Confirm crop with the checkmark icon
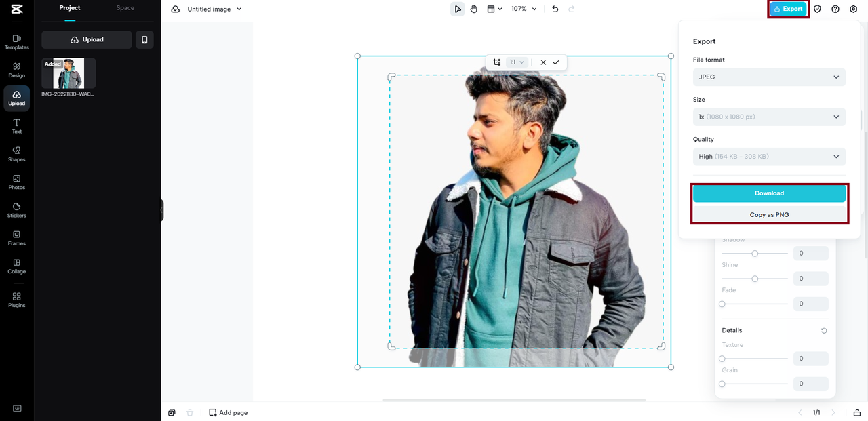Screen dimensions: 868x421 coord(556,62)
